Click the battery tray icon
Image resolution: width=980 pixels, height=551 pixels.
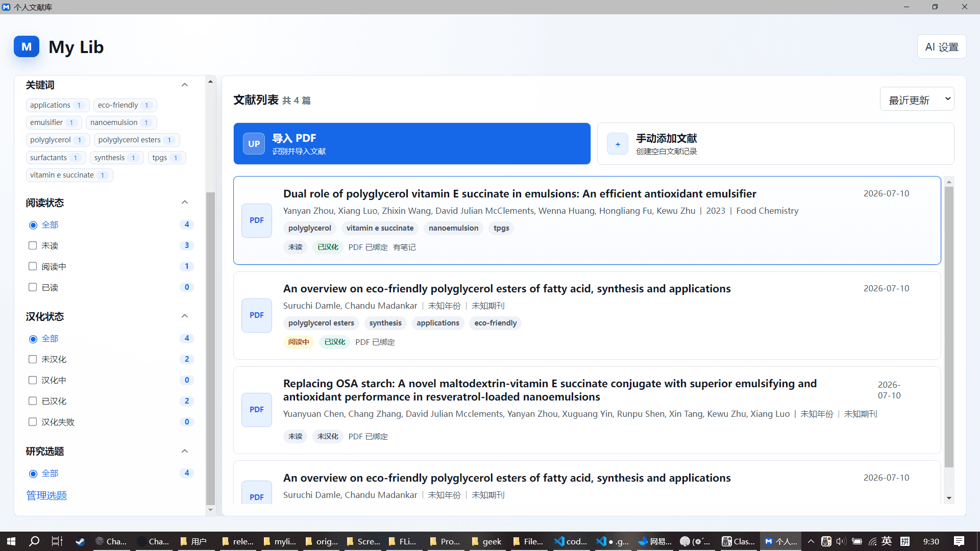857,541
